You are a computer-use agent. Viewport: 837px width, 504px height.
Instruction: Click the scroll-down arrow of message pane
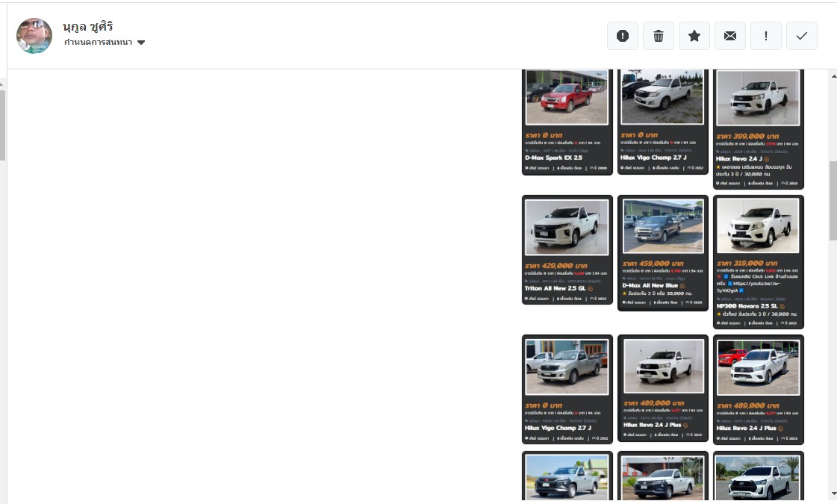coord(833,494)
